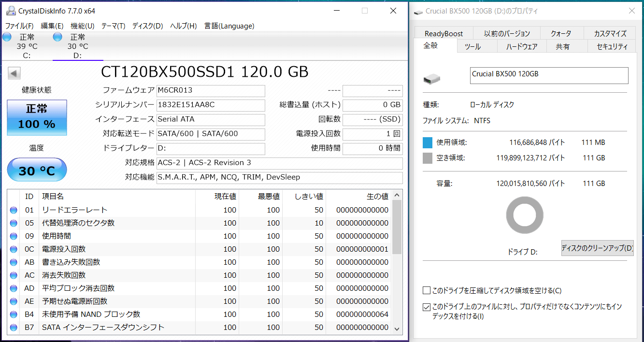This screenshot has height=342, width=644.
Task: Open the ディスク(D) menu
Action: coord(148,26)
